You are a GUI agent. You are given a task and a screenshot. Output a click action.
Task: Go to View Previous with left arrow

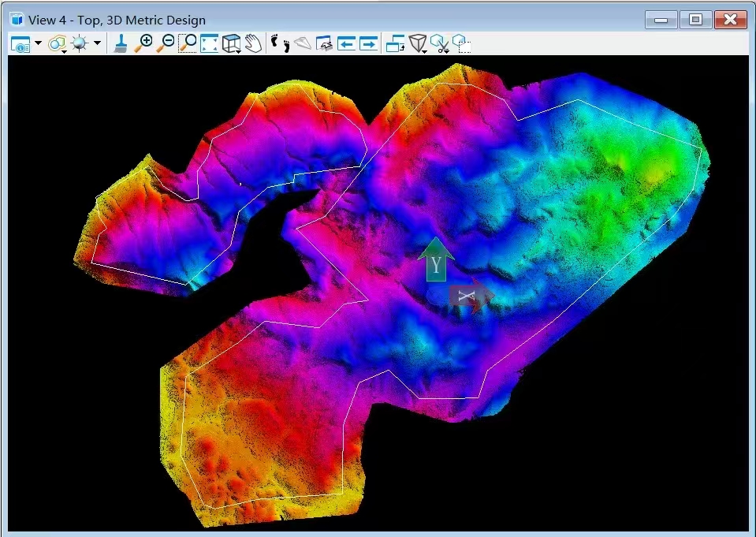pyautogui.click(x=346, y=44)
